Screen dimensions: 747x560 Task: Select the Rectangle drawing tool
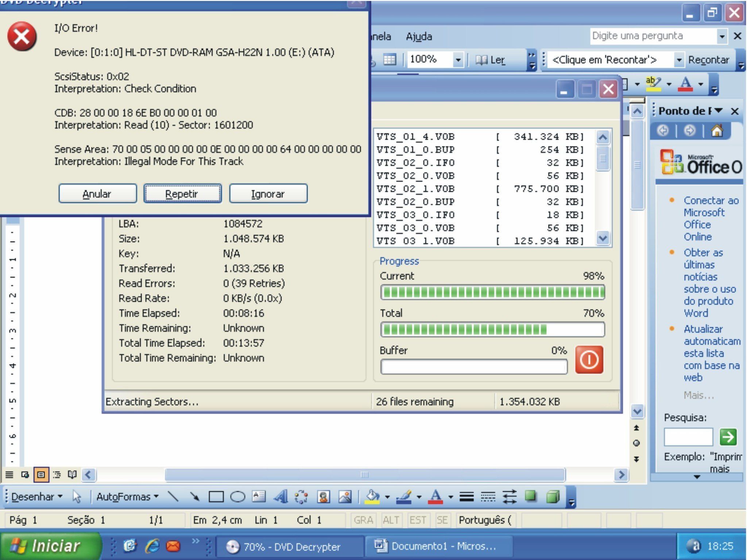tap(216, 497)
